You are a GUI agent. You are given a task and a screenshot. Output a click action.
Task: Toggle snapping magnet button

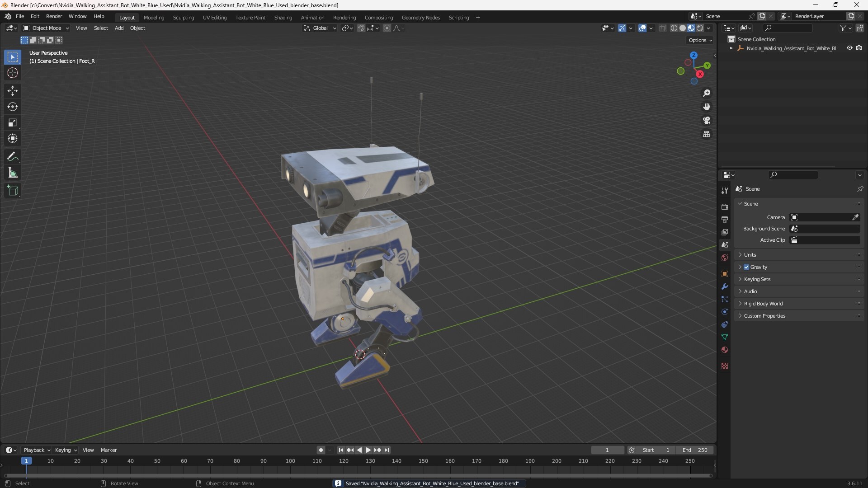tap(361, 28)
